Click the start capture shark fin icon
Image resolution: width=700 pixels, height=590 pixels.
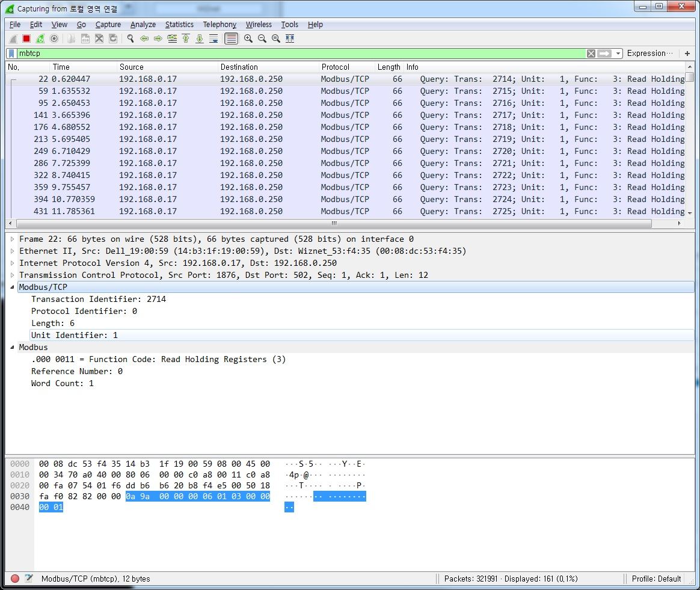[13, 39]
